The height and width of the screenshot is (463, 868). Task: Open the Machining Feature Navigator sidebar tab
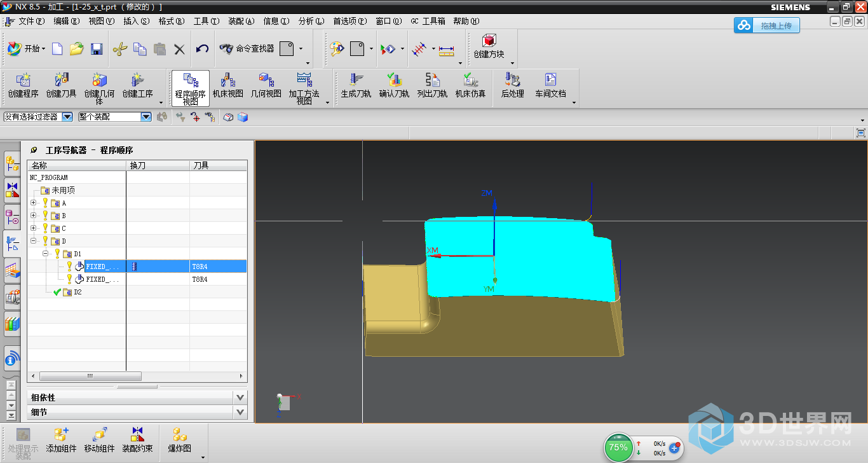tap(12, 272)
